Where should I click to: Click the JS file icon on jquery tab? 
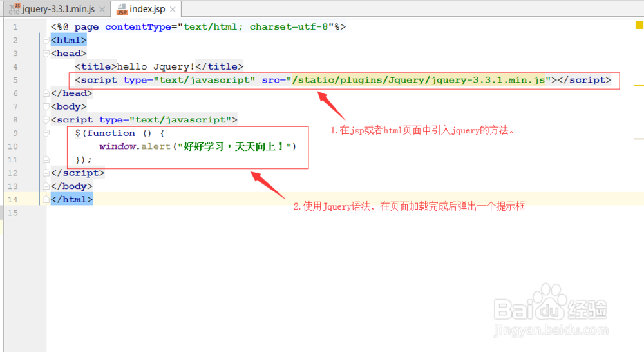14,9
